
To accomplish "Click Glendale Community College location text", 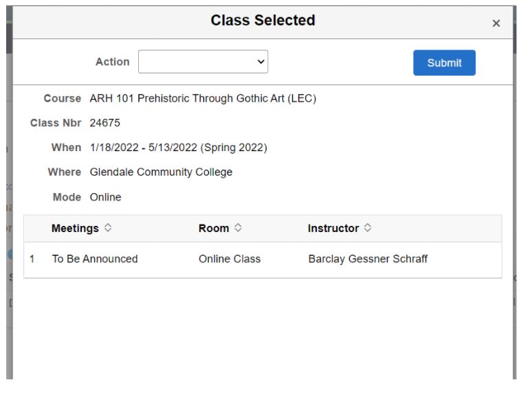I will pos(161,172).
